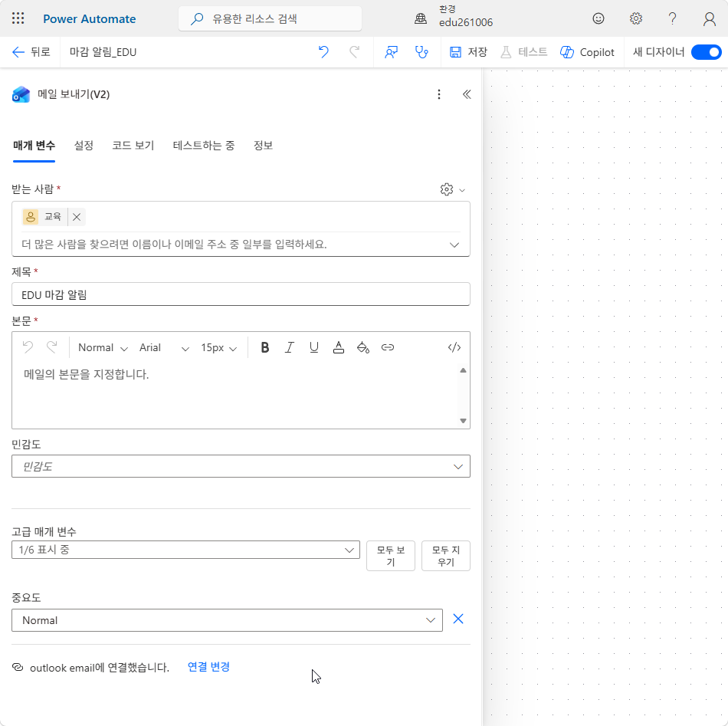Open the send feedback person icon
Image resolution: width=728 pixels, height=726 pixels.
392,52
